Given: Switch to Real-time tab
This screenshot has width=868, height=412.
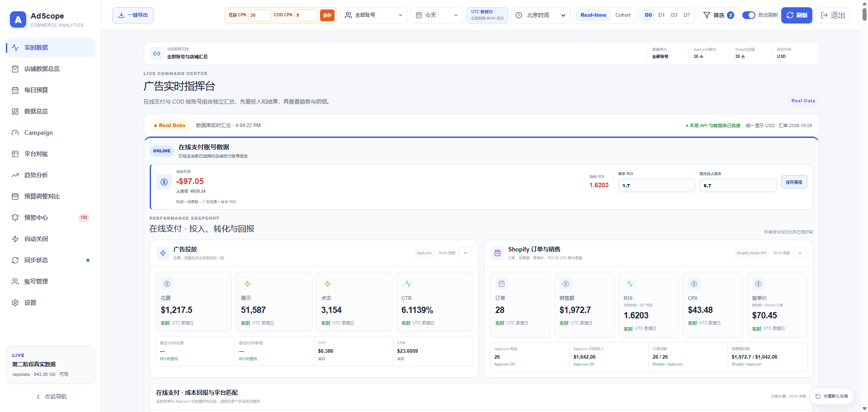Looking at the screenshot, I should point(593,15).
